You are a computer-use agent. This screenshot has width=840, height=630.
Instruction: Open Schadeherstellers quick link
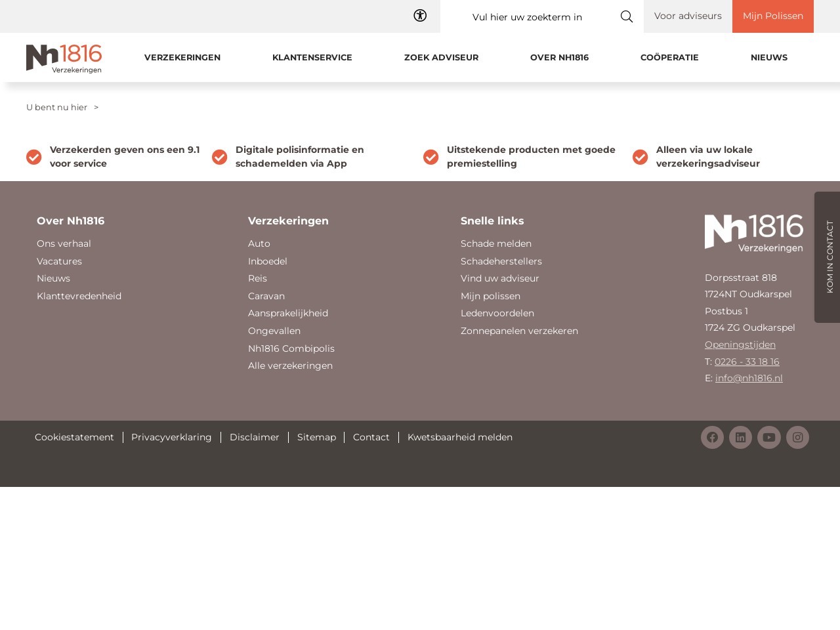pos(501,261)
